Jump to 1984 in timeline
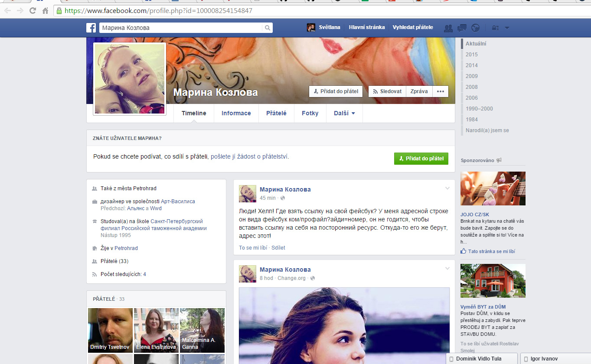This screenshot has width=591, height=364. point(471,120)
